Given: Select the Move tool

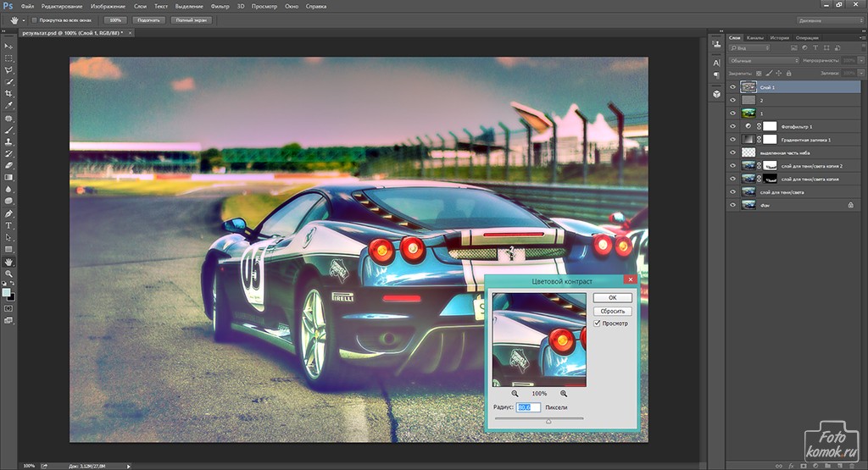Looking at the screenshot, I should click(8, 47).
